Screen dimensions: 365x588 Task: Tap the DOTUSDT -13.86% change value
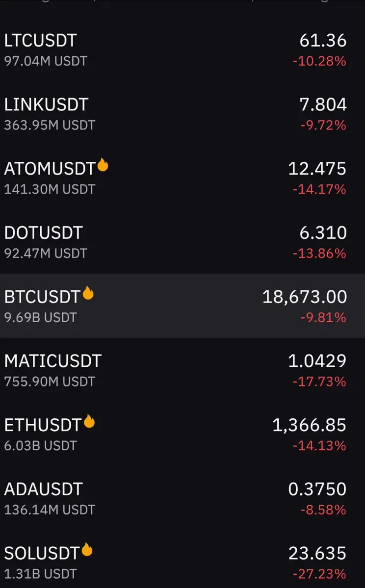click(319, 253)
